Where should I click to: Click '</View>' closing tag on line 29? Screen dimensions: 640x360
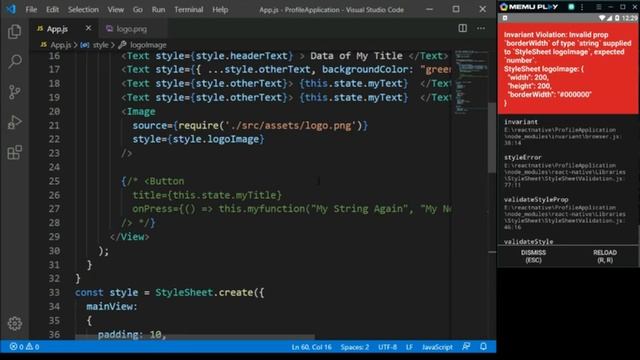(130, 237)
